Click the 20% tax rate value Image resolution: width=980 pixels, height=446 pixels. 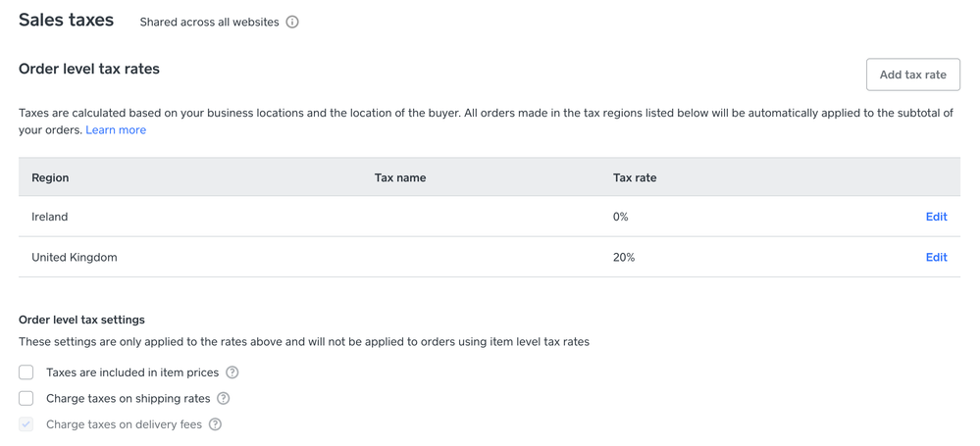[624, 257]
